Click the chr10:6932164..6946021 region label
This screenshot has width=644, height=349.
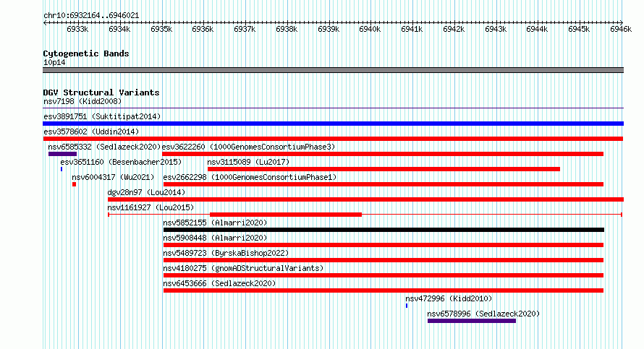point(91,16)
